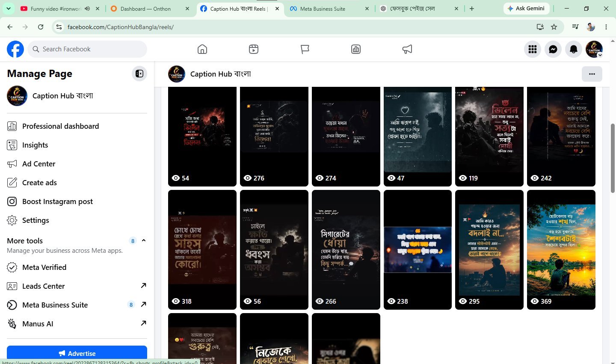This screenshot has width=616, height=364.
Task: Open reel with 54 views
Action: tap(202, 136)
